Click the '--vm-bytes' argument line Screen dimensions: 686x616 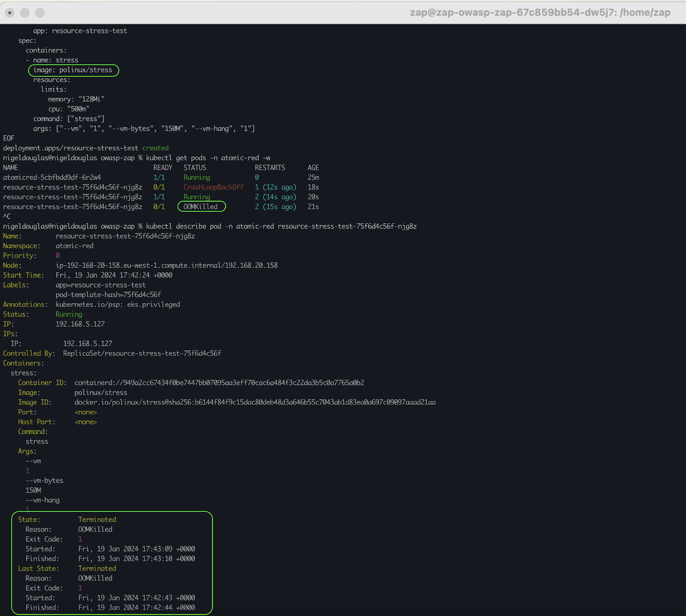[44, 481]
